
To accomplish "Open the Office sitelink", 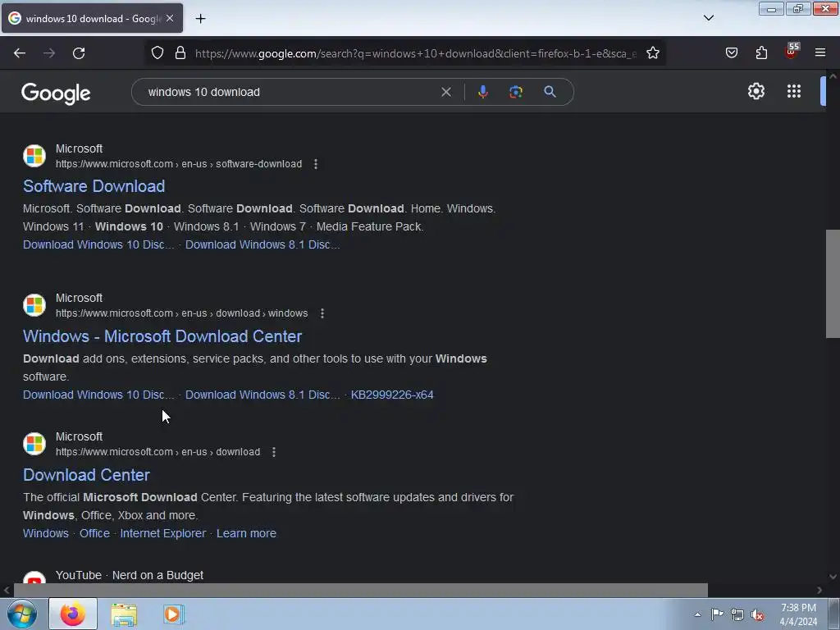I will coord(94,533).
